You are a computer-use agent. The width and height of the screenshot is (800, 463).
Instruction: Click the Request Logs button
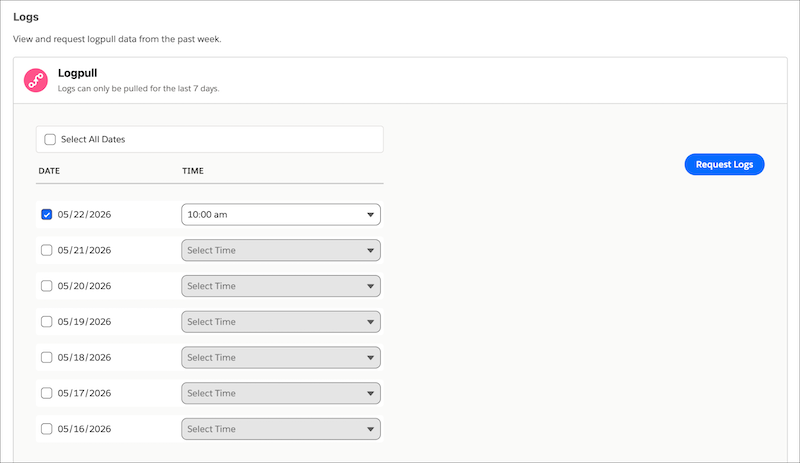724,164
